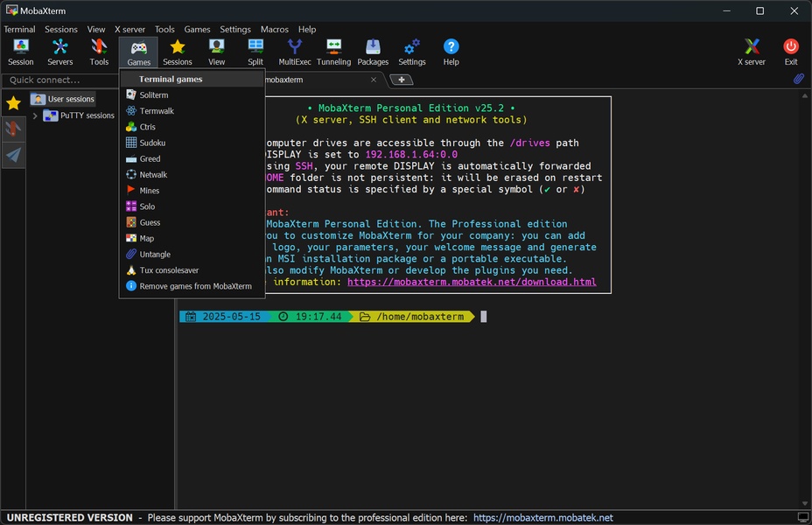
Task: Click the Session toolbar icon
Action: point(20,52)
